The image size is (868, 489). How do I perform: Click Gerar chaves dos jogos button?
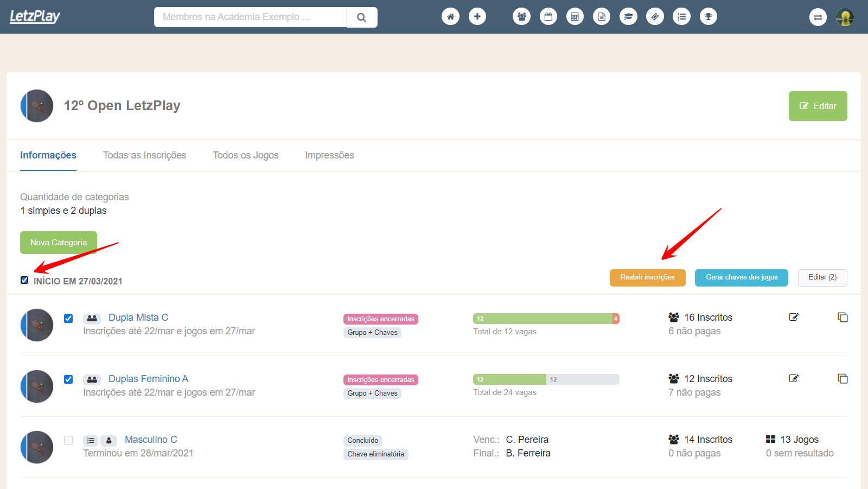coord(741,277)
